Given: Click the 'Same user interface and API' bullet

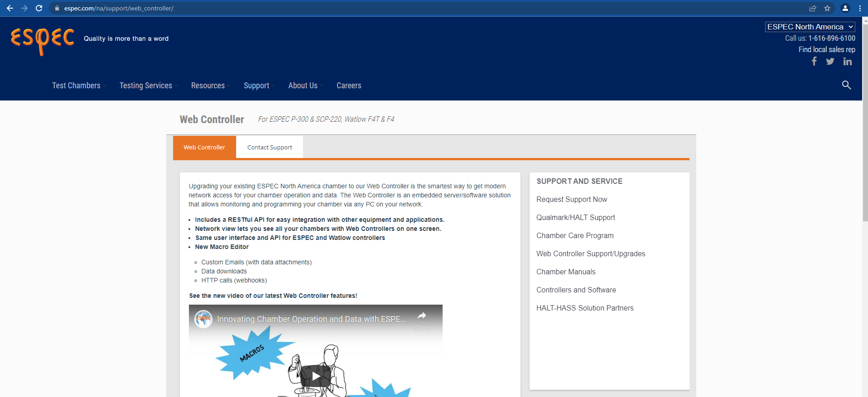Looking at the screenshot, I should pyautogui.click(x=290, y=238).
